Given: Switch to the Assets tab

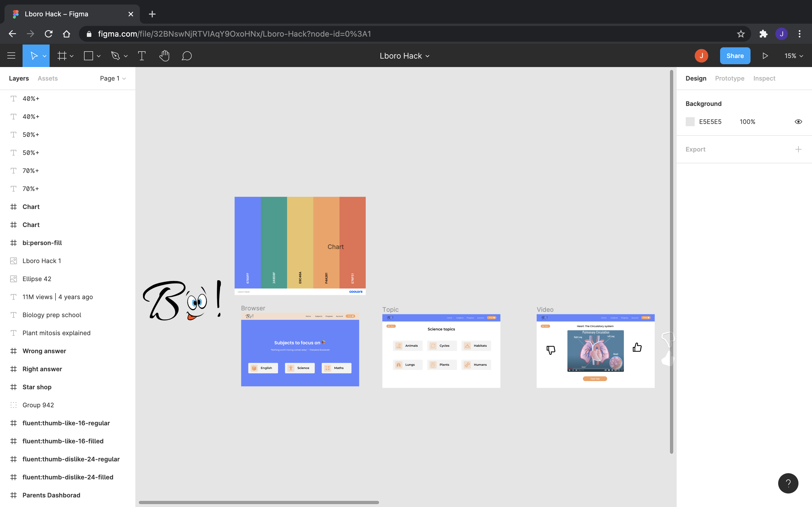Looking at the screenshot, I should tap(48, 79).
